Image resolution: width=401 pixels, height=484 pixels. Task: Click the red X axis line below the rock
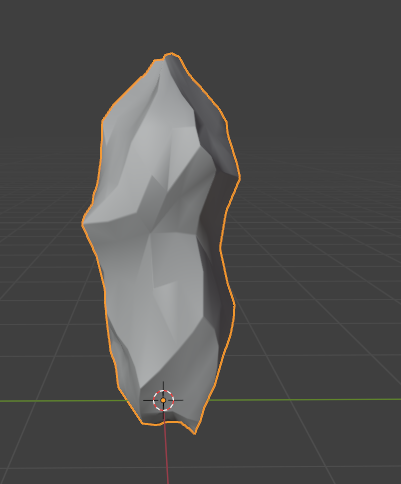click(166, 453)
